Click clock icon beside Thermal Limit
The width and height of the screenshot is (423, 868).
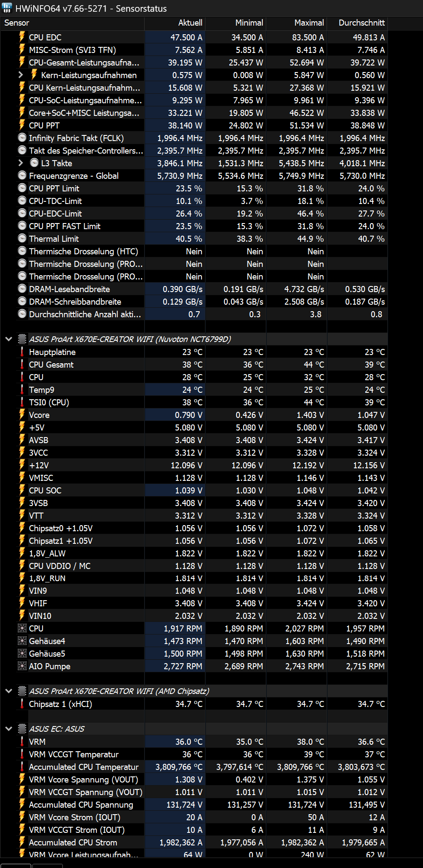22,239
